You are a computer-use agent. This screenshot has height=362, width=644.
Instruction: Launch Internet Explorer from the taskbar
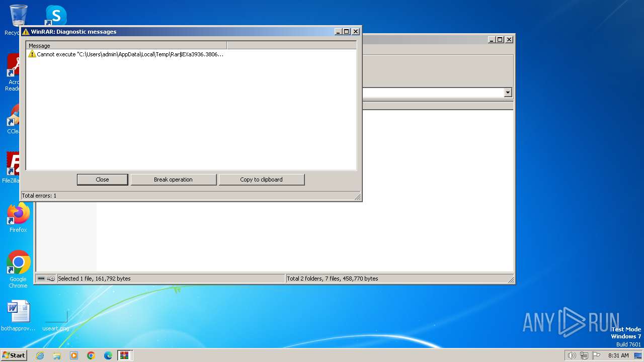coord(40,355)
